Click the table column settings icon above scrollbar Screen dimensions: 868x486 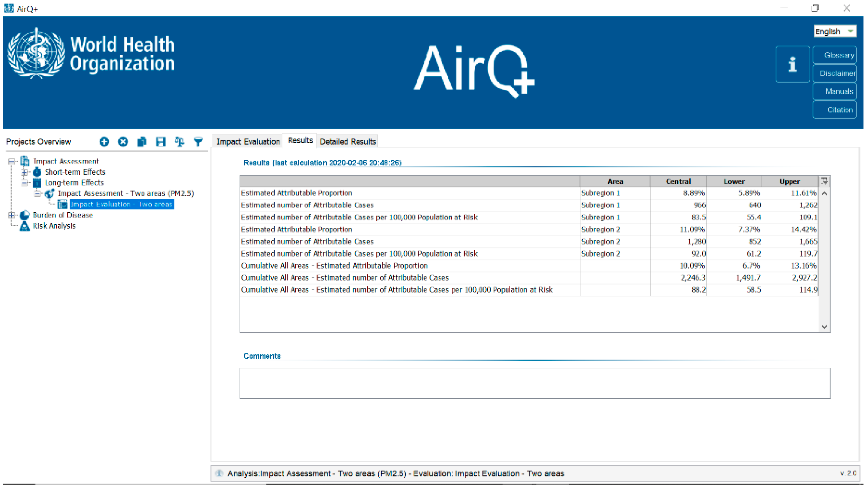click(824, 181)
